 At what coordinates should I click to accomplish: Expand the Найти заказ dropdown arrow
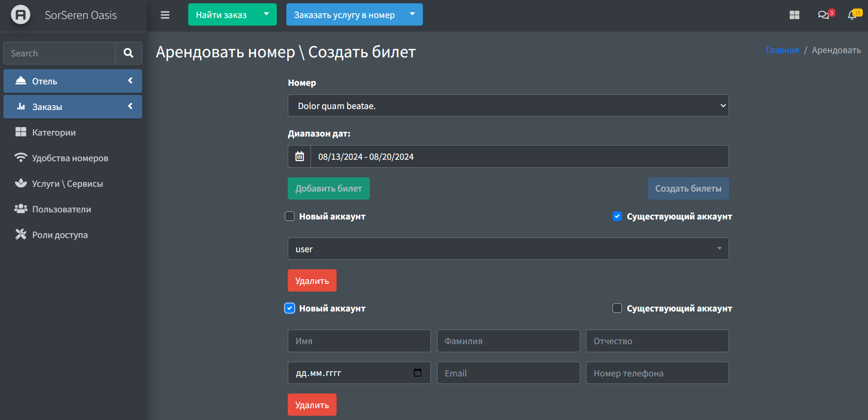click(x=266, y=14)
